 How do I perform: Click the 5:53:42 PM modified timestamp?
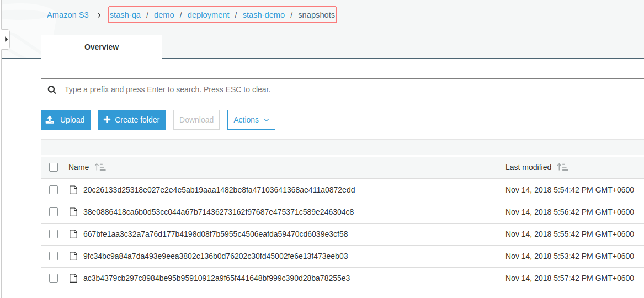coord(570,256)
